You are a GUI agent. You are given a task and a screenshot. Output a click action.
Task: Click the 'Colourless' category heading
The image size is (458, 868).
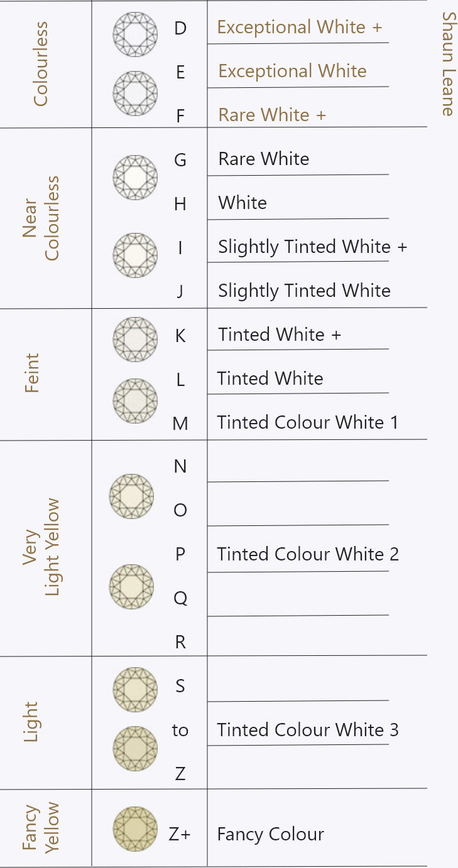[40, 65]
